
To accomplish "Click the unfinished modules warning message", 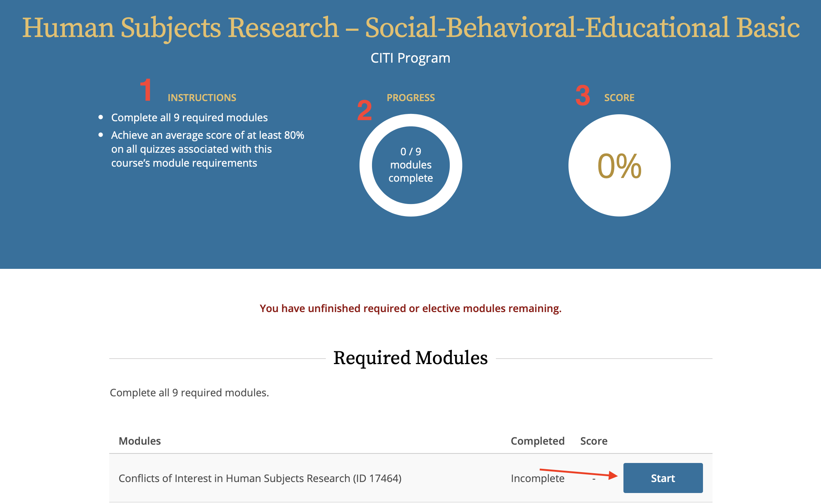I will [x=410, y=308].
